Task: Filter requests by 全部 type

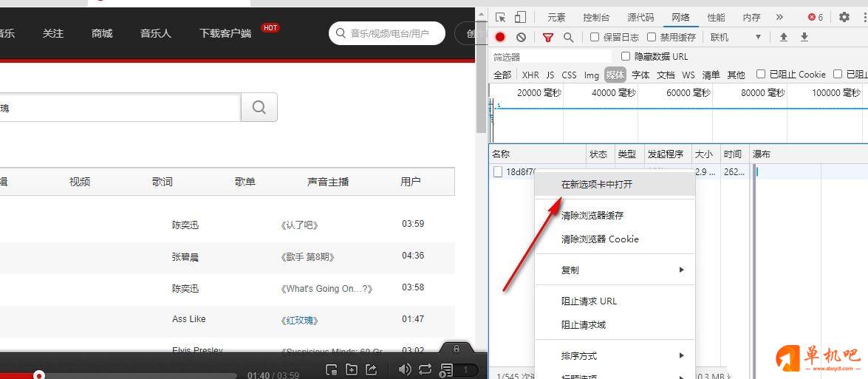Action: (x=502, y=75)
